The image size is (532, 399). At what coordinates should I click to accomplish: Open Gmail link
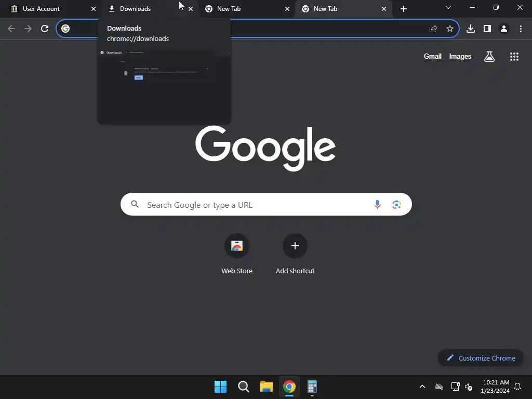tap(433, 56)
